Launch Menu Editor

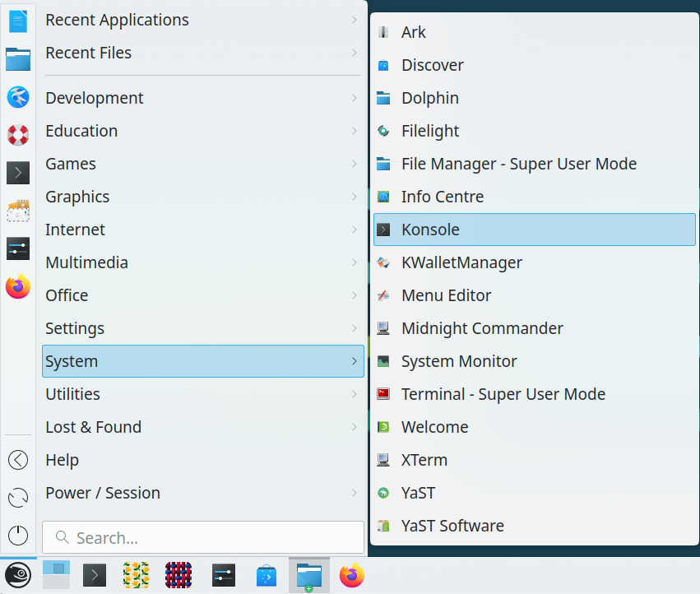(535, 295)
